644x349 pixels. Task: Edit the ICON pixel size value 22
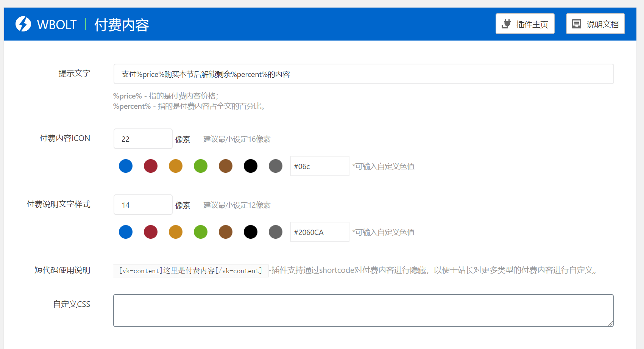pyautogui.click(x=143, y=139)
